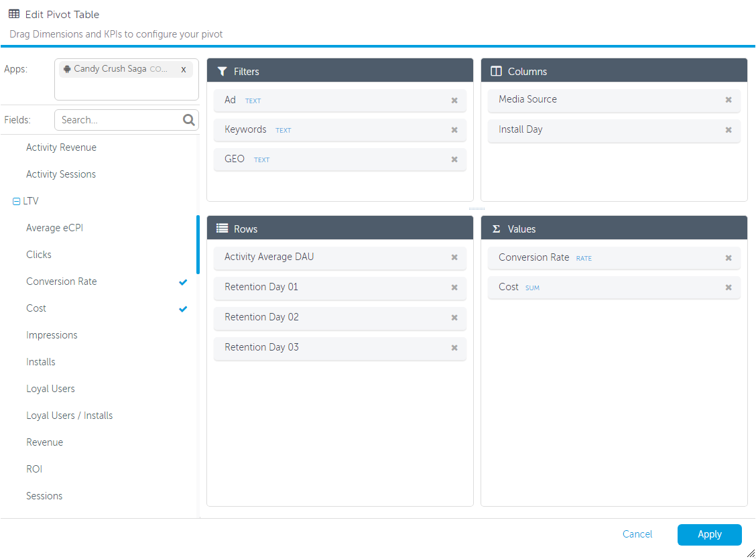The width and height of the screenshot is (756, 559).
Task: Select the ROI field from list
Action: [34, 469]
